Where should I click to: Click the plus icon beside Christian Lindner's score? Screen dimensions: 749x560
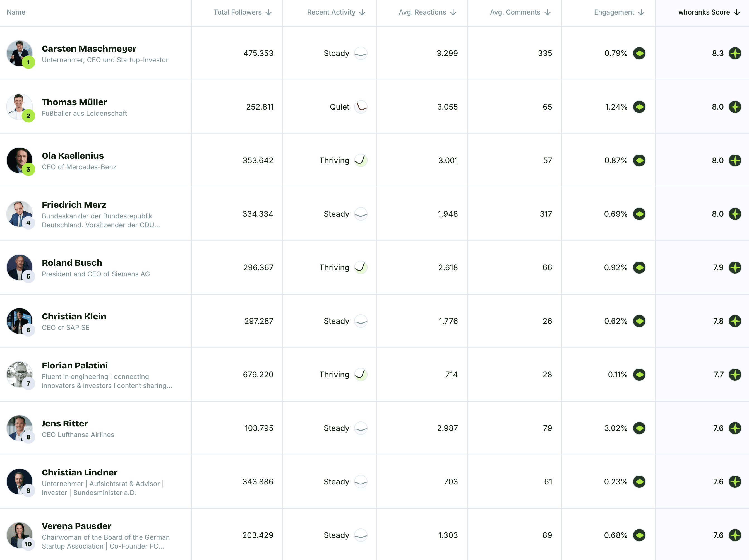click(x=735, y=482)
